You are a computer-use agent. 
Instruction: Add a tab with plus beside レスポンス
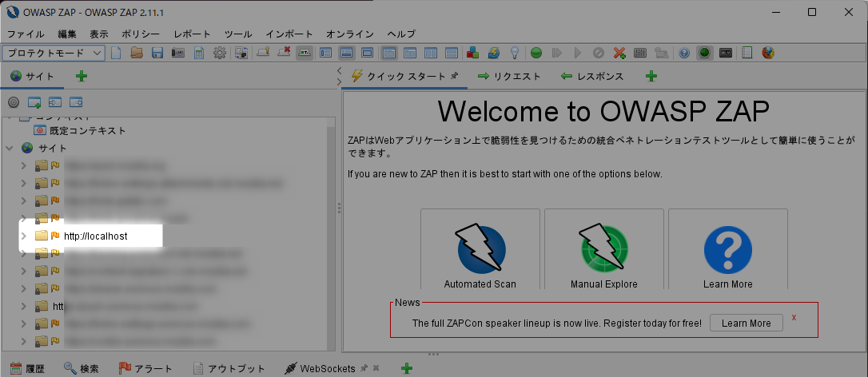tap(651, 77)
